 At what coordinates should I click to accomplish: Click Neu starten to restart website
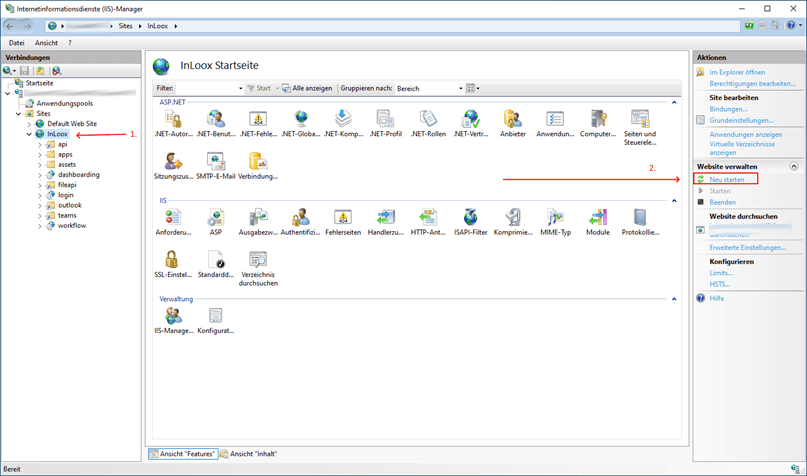tap(727, 180)
